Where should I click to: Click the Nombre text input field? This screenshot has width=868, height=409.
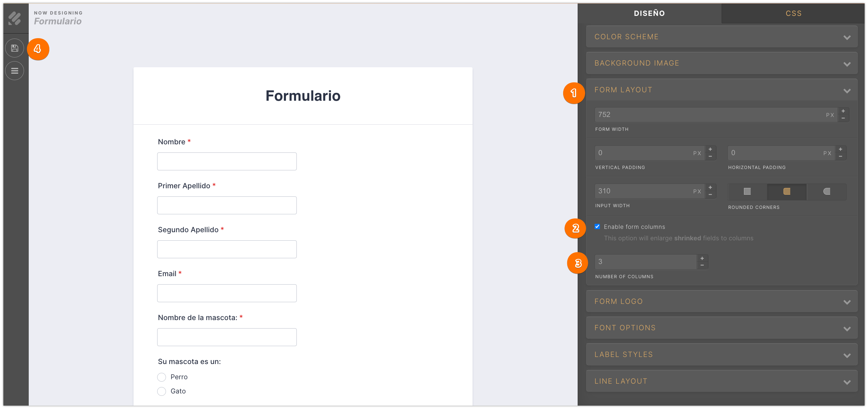click(x=227, y=162)
